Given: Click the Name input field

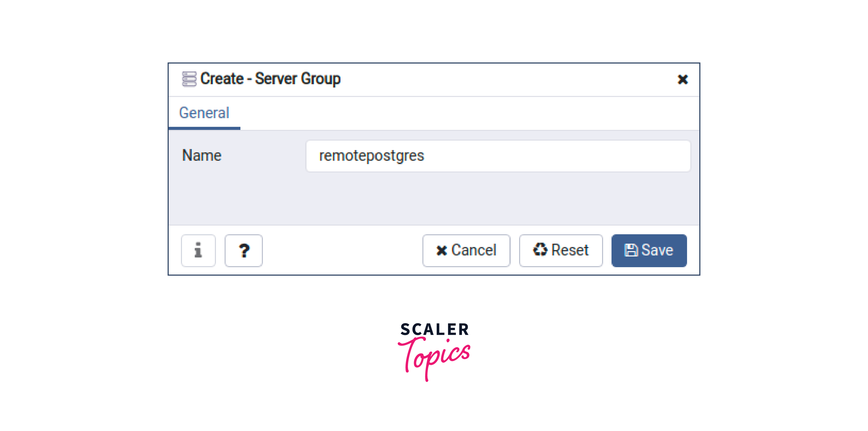Looking at the screenshot, I should point(498,156).
